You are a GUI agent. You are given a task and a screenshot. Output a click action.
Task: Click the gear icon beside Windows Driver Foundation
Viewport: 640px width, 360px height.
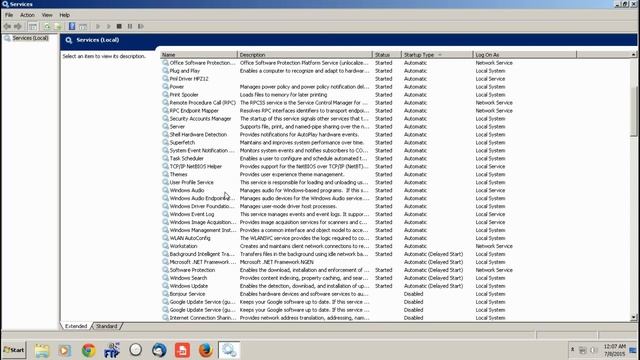tap(165, 206)
